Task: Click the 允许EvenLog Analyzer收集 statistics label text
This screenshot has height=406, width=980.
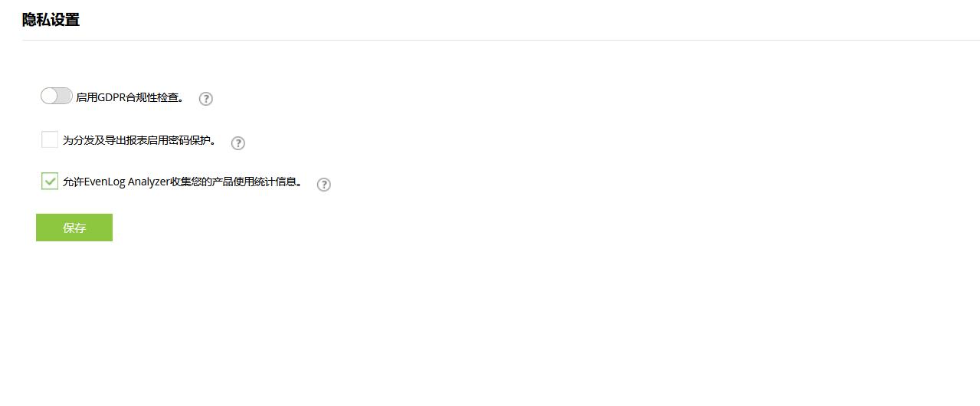Action: 182,182
